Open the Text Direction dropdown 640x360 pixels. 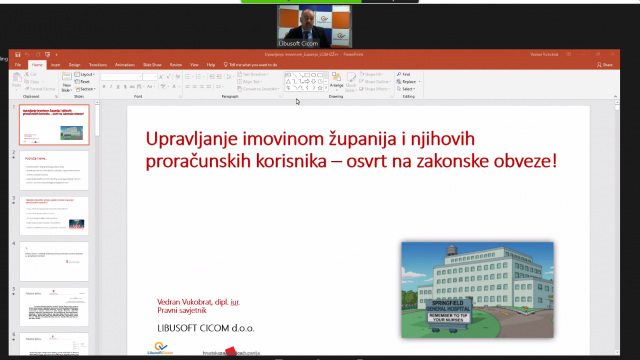tap(253, 74)
